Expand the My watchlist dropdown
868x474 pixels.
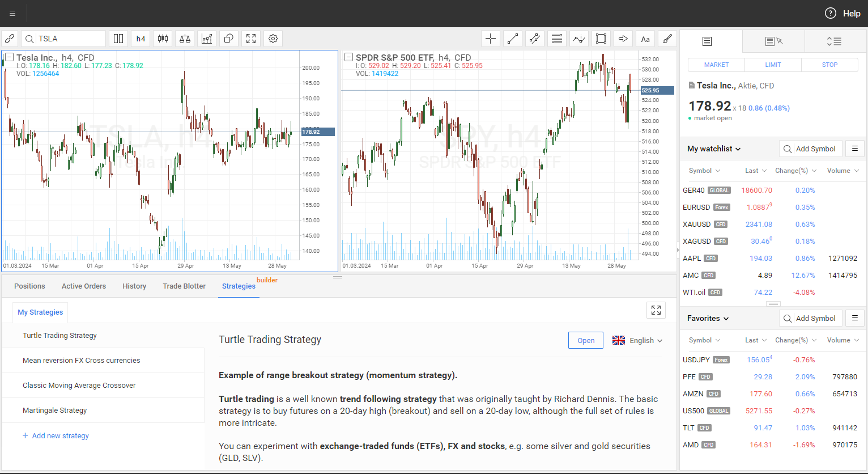coord(714,149)
